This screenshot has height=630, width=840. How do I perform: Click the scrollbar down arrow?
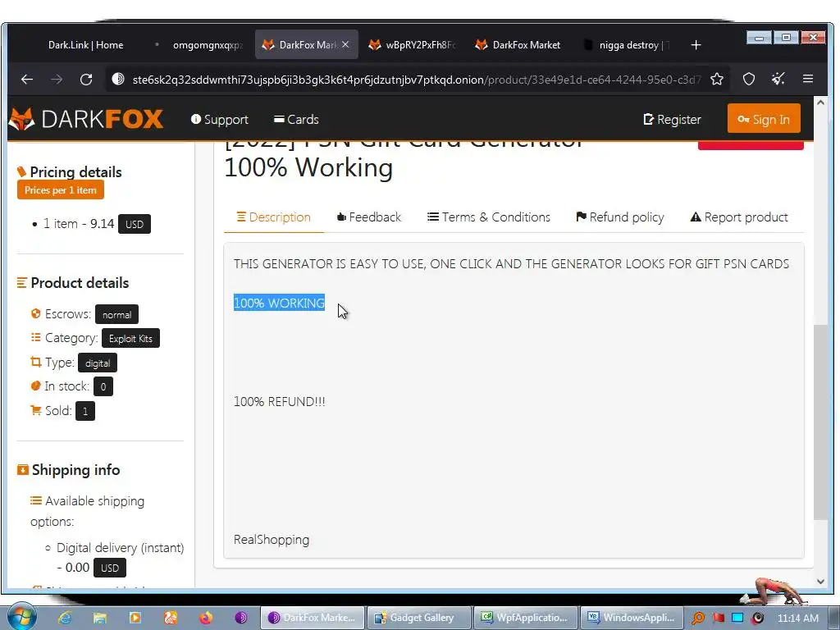pos(820,582)
